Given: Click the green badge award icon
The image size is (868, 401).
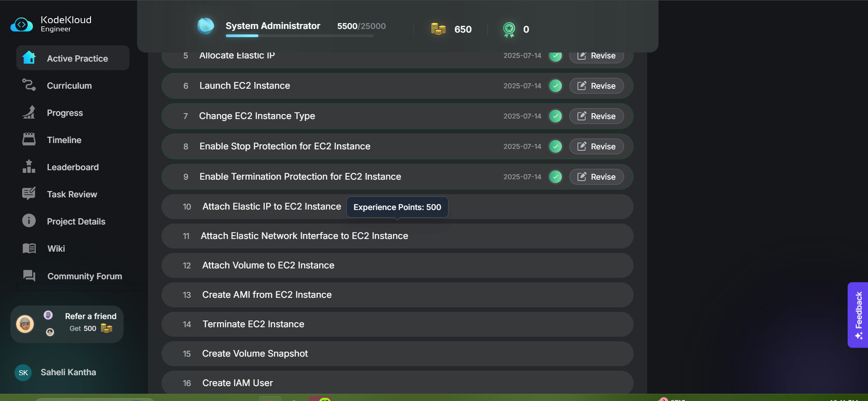Looking at the screenshot, I should (x=509, y=29).
